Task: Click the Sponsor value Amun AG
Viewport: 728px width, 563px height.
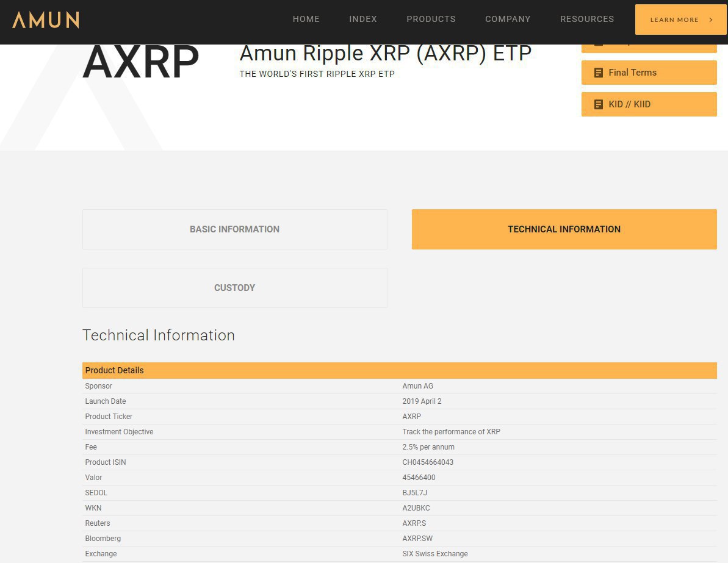Action: (x=417, y=385)
